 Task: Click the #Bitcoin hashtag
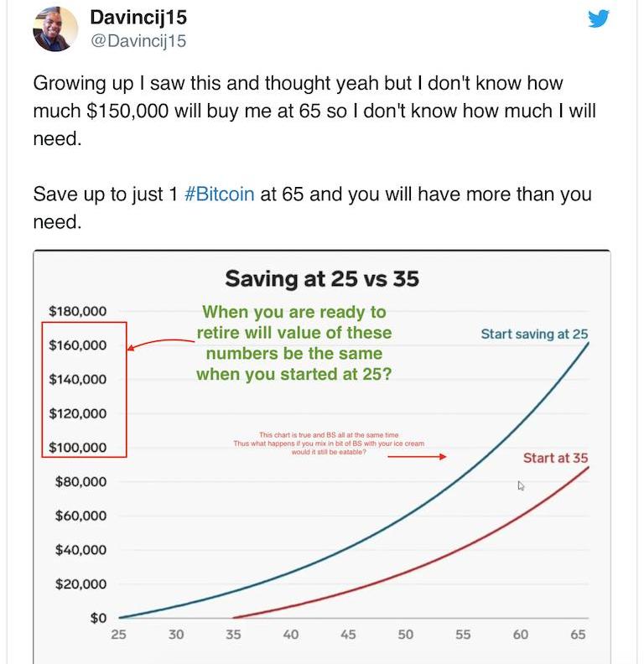click(220, 195)
